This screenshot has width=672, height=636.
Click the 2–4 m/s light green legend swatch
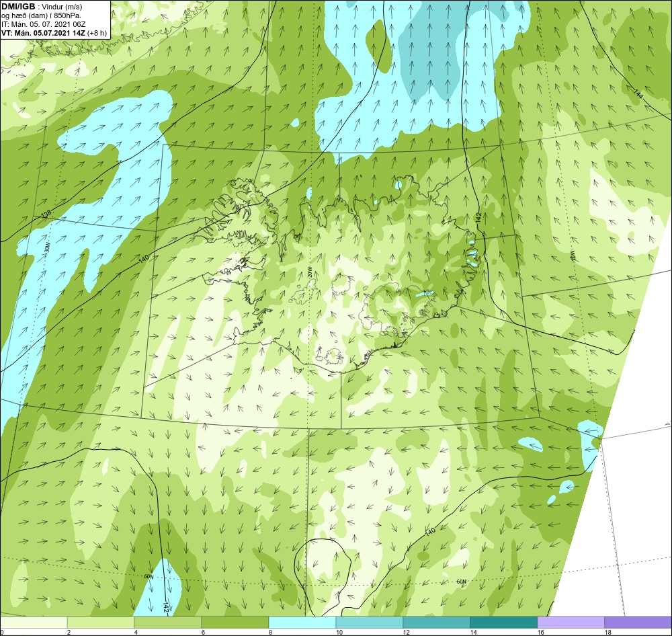(x=101, y=623)
